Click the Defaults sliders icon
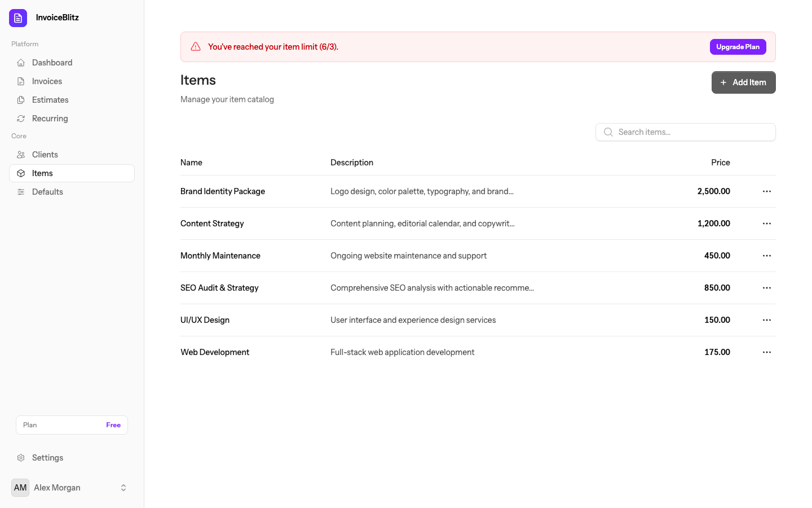This screenshot has height=508, width=812. click(21, 192)
